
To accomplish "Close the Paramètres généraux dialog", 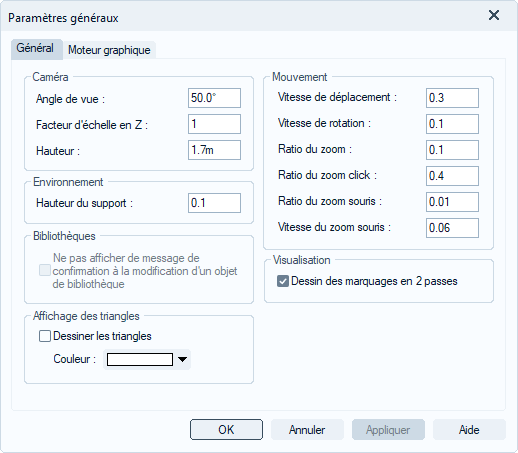I will click(x=494, y=16).
